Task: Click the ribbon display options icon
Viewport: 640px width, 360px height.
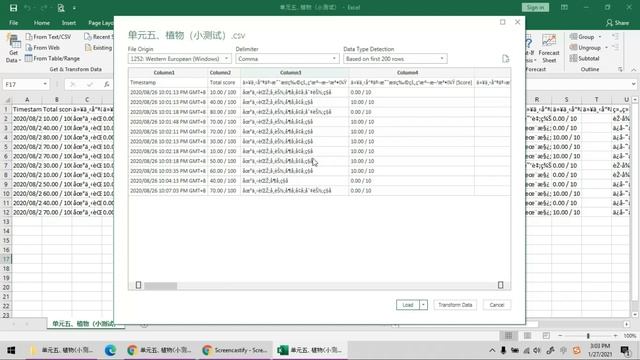Action: [564, 7]
